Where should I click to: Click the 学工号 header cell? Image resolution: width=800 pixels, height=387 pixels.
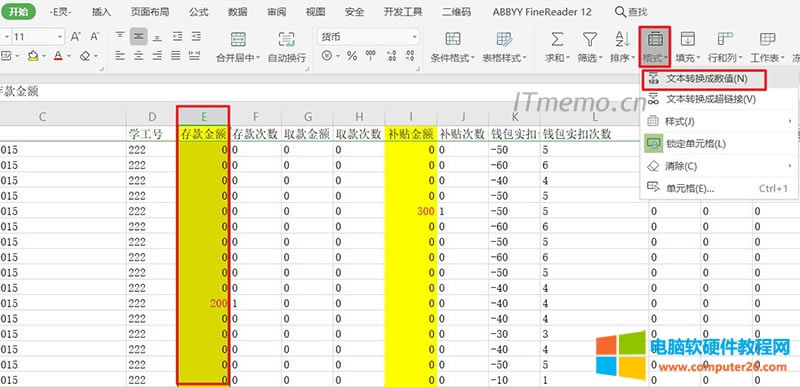pos(152,134)
